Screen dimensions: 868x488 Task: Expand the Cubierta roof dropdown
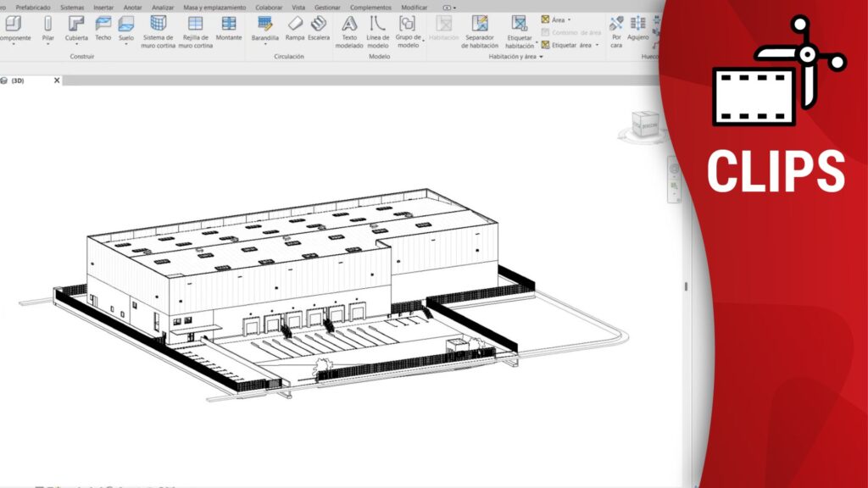[76, 45]
